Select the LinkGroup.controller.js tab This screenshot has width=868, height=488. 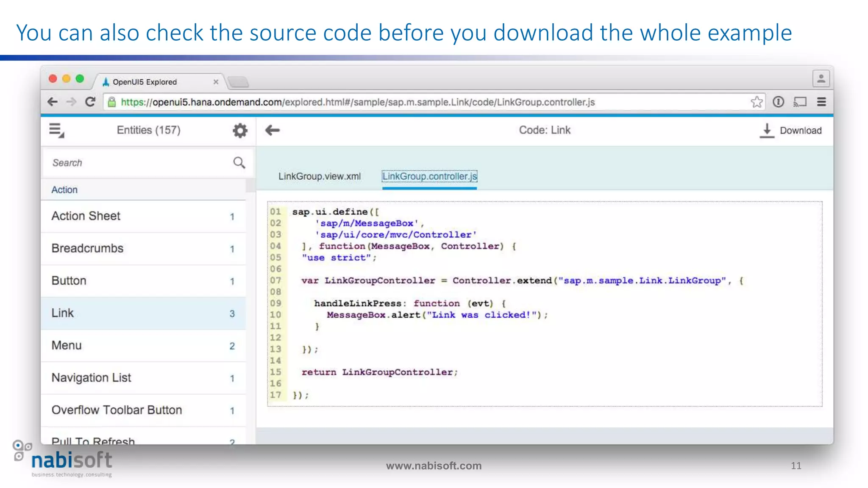coord(430,176)
